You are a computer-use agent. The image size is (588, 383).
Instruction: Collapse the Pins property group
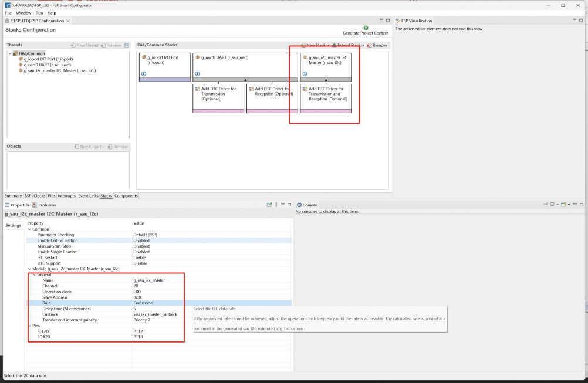point(29,326)
